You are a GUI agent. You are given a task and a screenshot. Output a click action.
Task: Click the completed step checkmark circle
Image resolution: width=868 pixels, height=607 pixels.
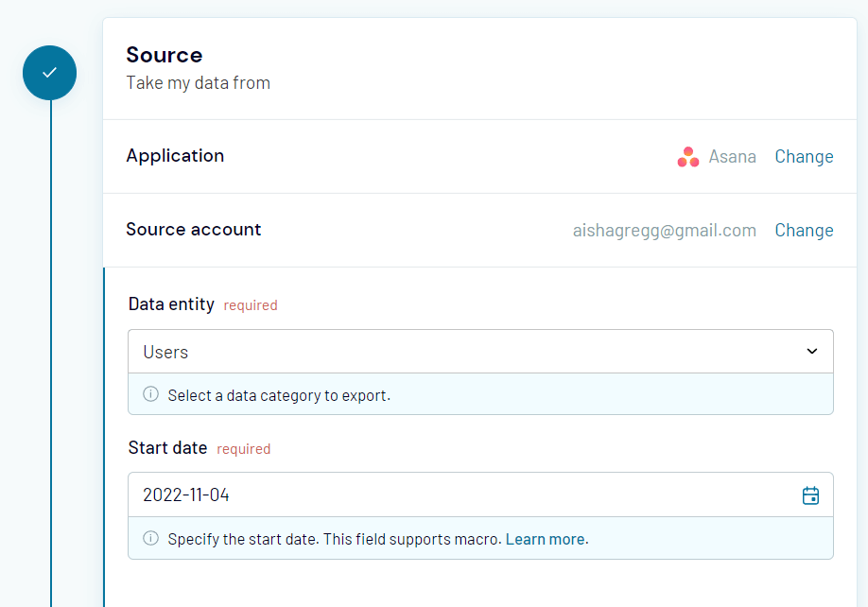(x=49, y=72)
